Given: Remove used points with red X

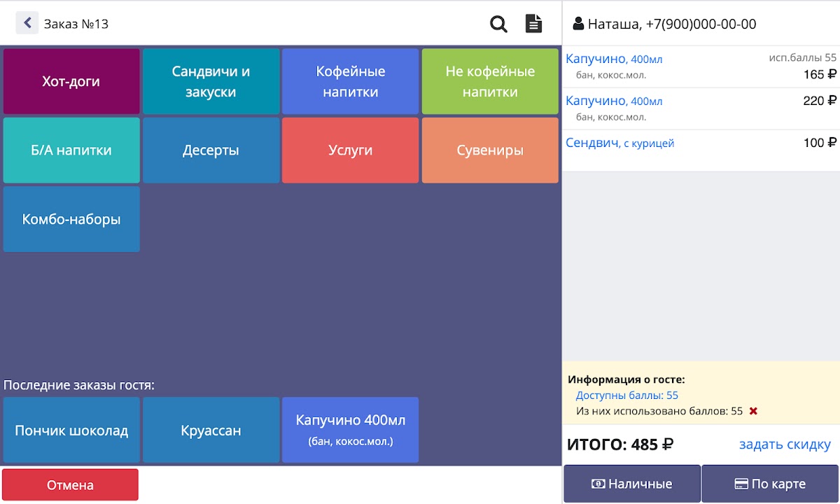Looking at the screenshot, I should [753, 412].
